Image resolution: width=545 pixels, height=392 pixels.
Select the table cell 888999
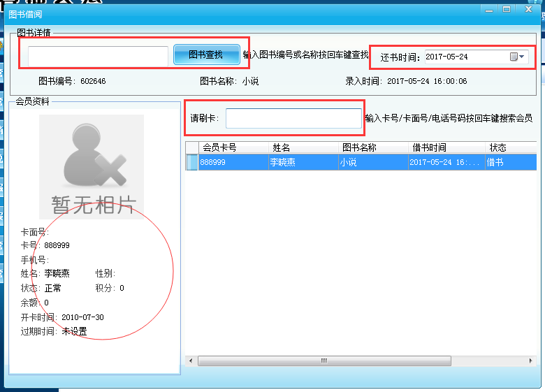coord(233,162)
